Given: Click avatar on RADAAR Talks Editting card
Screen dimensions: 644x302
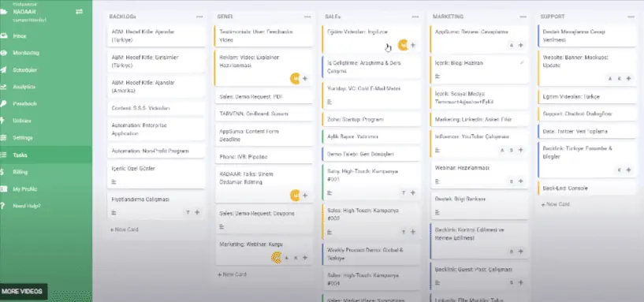Looking at the screenshot, I should (295, 196).
